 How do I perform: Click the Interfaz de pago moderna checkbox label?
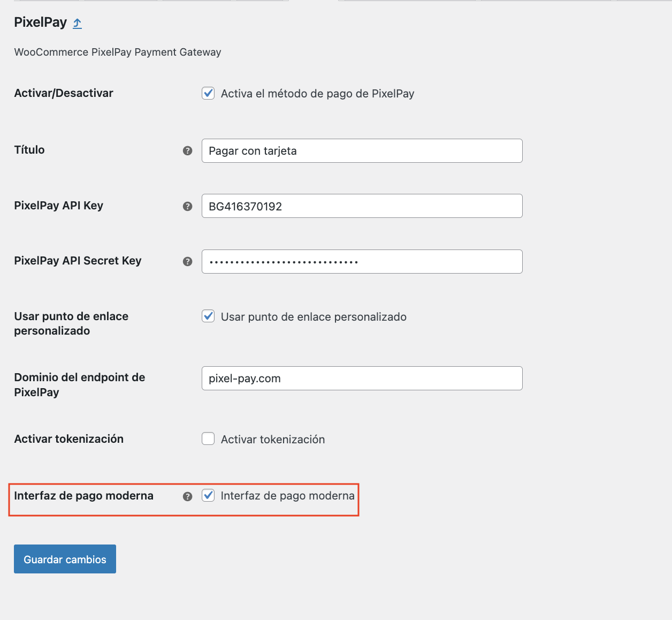287,496
